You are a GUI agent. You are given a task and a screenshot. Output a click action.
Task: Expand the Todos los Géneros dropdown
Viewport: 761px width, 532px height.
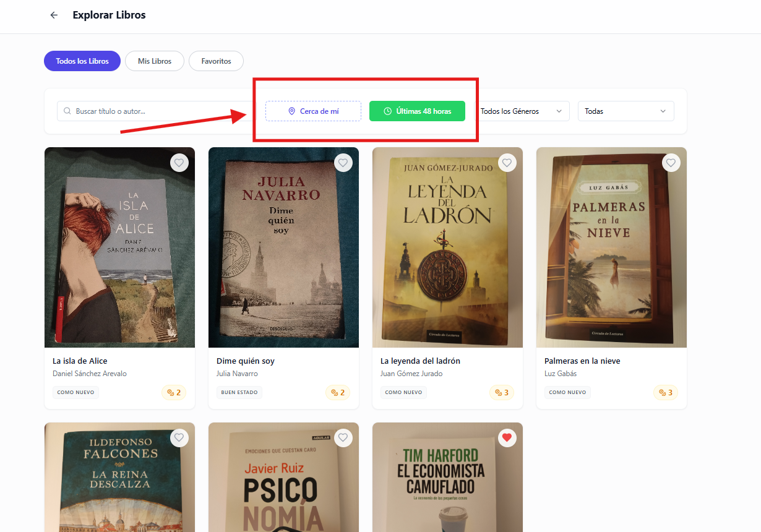[521, 111]
